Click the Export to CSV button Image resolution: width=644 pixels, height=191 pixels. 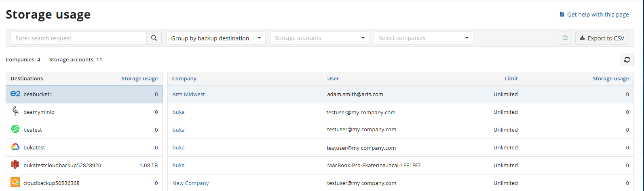coord(602,38)
